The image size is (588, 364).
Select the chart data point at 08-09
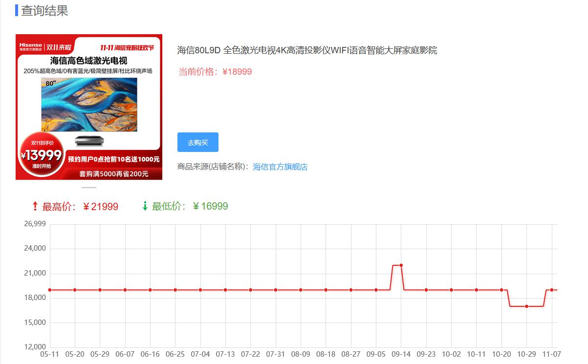click(x=301, y=290)
